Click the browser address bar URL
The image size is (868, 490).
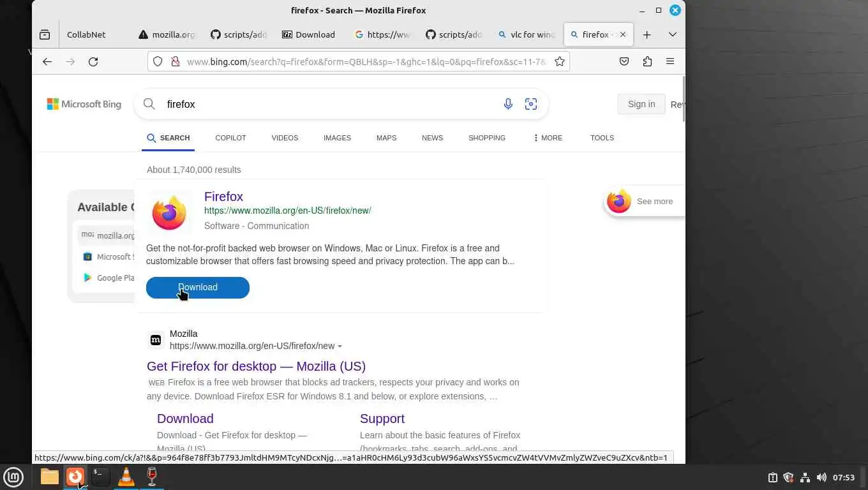coord(367,61)
